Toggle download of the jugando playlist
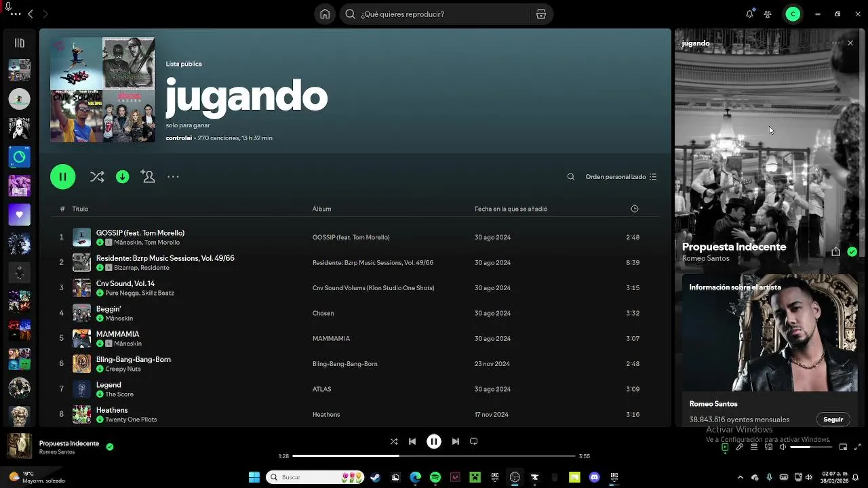 [123, 177]
